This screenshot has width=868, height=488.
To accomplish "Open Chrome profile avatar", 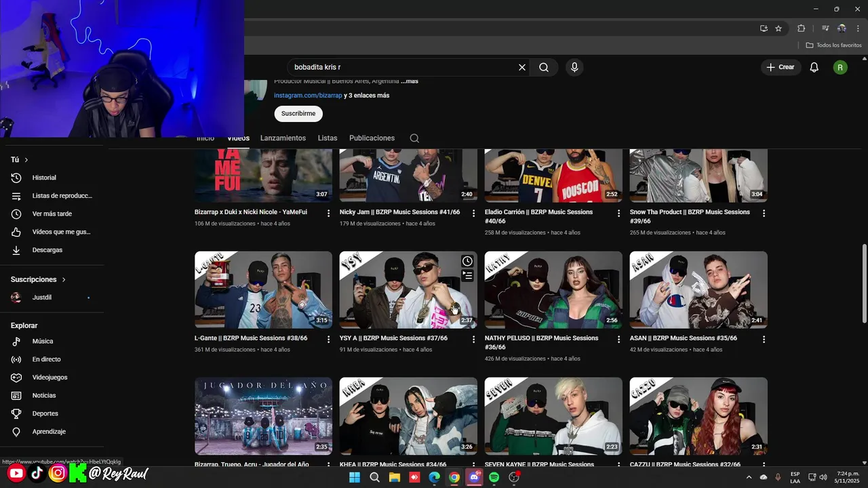I will click(x=842, y=28).
